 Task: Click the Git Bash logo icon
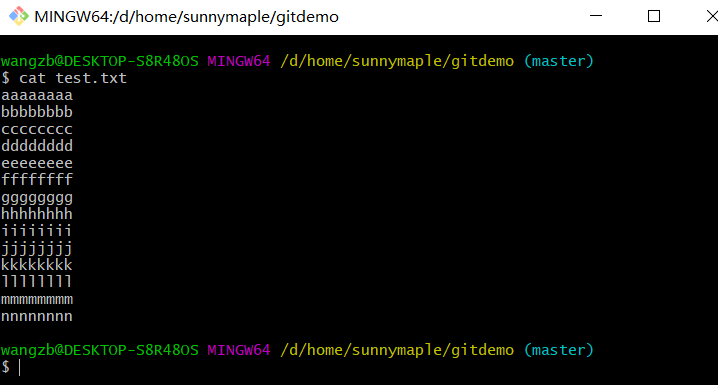[x=19, y=16]
